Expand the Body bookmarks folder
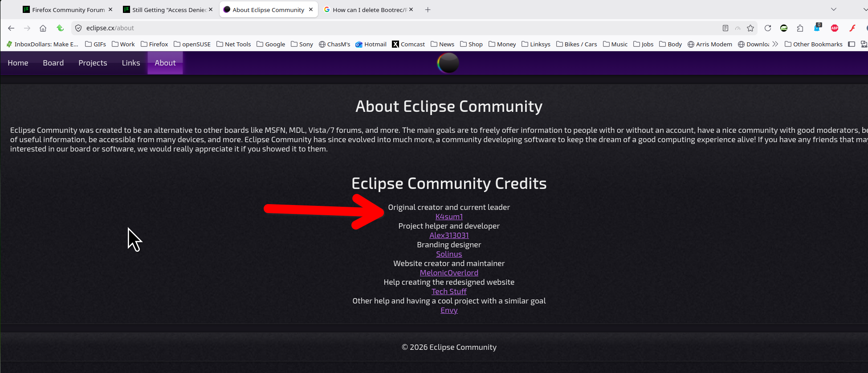The image size is (868, 373). (x=671, y=44)
